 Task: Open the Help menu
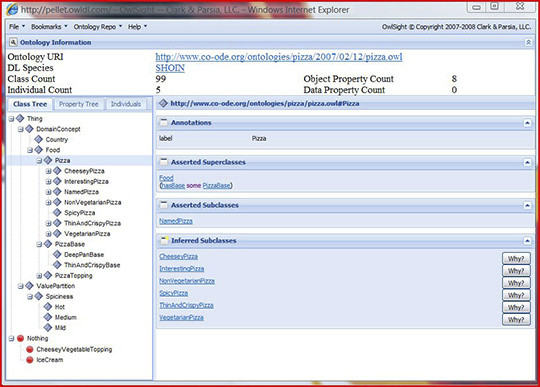coord(137,27)
